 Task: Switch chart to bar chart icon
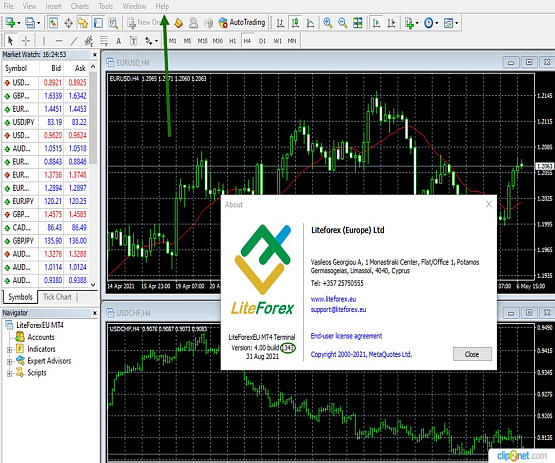(280, 23)
